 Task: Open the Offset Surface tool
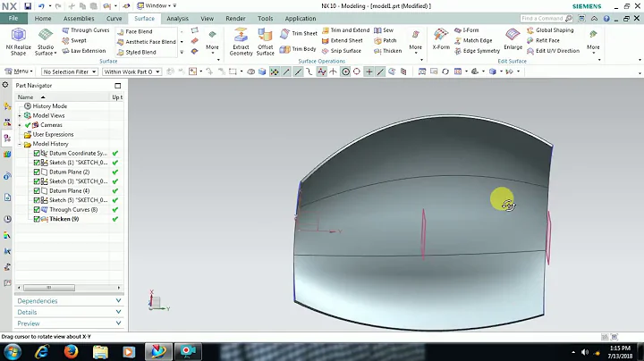coord(266,42)
